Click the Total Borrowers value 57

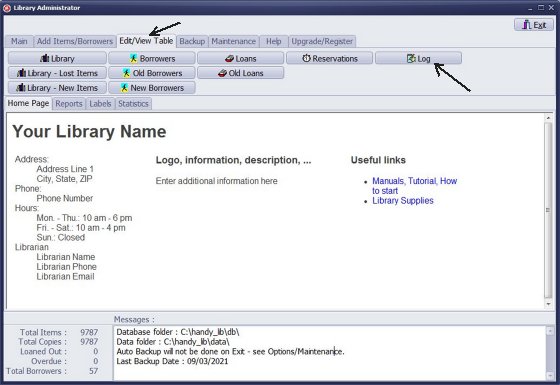94,371
